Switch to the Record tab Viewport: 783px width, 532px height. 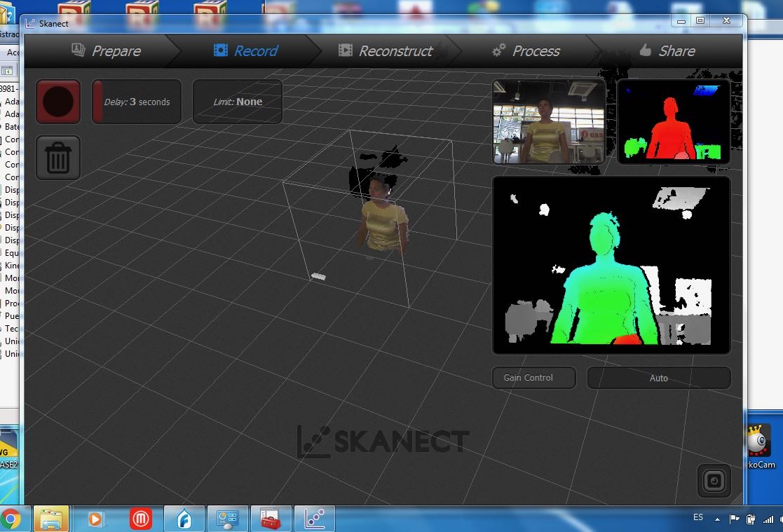click(x=245, y=50)
